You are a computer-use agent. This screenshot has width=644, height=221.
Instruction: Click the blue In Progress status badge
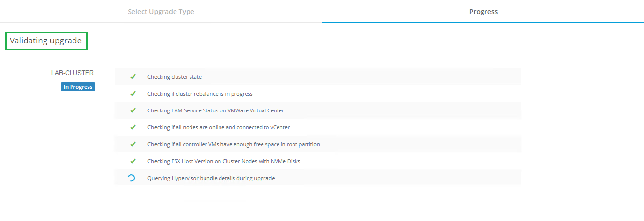tap(78, 87)
